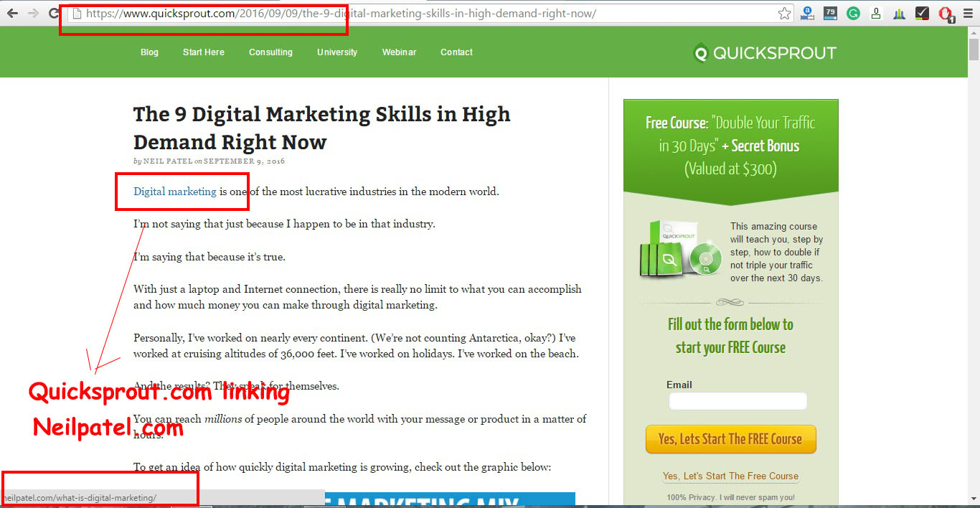Screen dimensions: 980x508
Task: Go back with browser back arrow
Action: [x=12, y=13]
